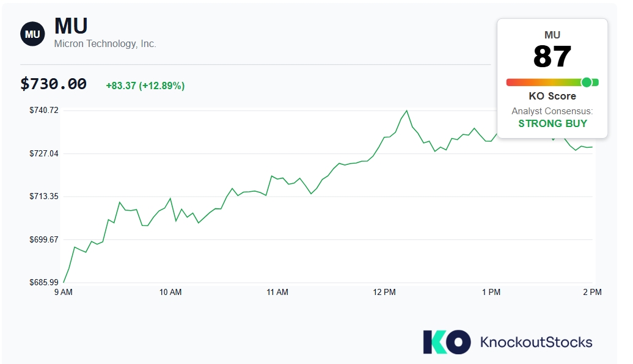Click the 1 PM time label
Screen dimensions: 633x364
pos(491,292)
